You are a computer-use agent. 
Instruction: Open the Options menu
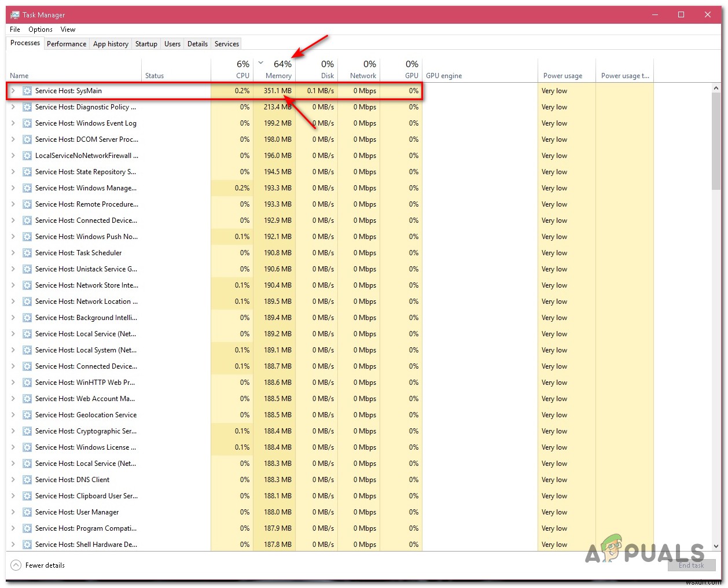40,29
